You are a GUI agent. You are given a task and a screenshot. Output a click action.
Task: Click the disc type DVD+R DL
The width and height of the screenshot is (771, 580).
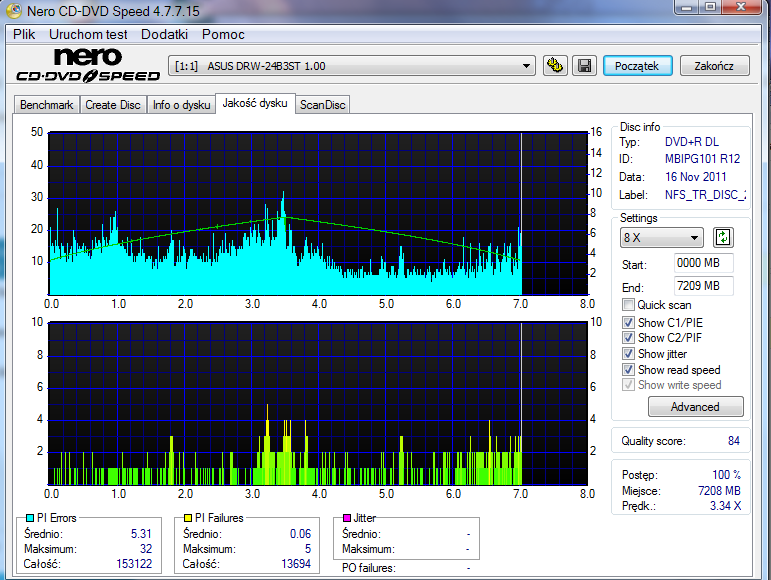[692, 142]
